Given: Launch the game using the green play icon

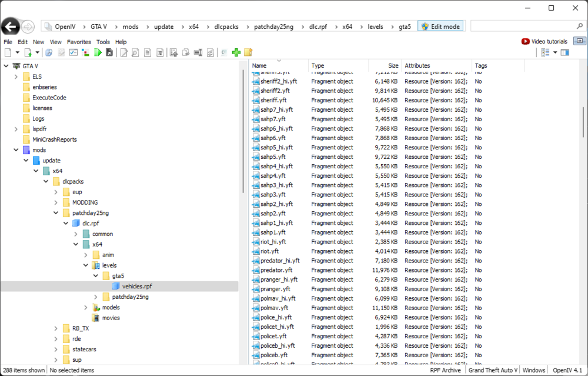Looking at the screenshot, I should [x=98, y=52].
